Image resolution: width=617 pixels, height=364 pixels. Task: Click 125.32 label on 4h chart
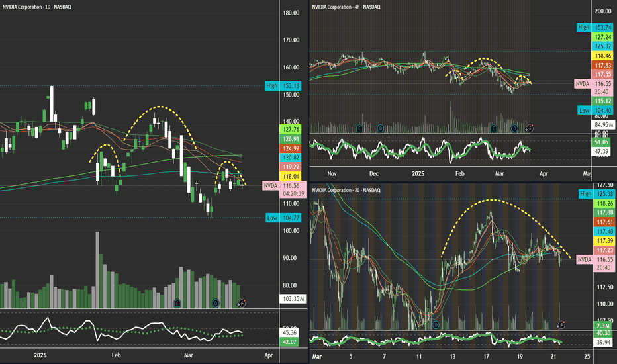[602, 46]
